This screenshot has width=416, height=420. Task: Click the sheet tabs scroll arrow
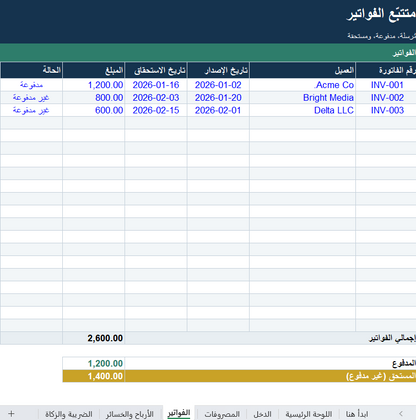point(401,414)
